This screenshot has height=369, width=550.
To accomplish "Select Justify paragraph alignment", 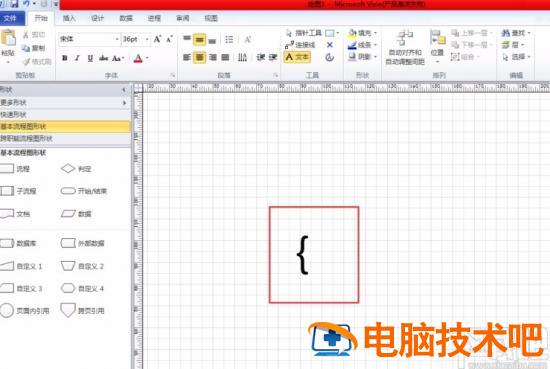I will (x=225, y=57).
